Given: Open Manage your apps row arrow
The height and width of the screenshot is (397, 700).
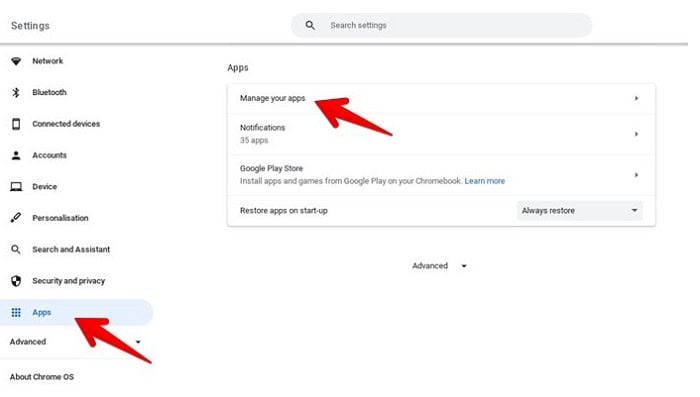Looking at the screenshot, I should [636, 98].
